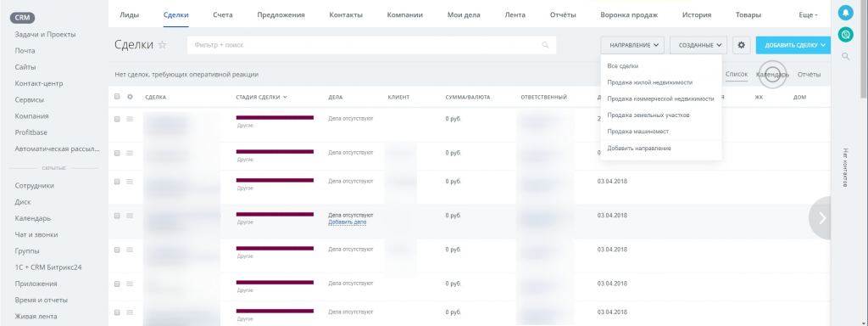
Task: Open grid settings gear in table header
Action: 130,97
